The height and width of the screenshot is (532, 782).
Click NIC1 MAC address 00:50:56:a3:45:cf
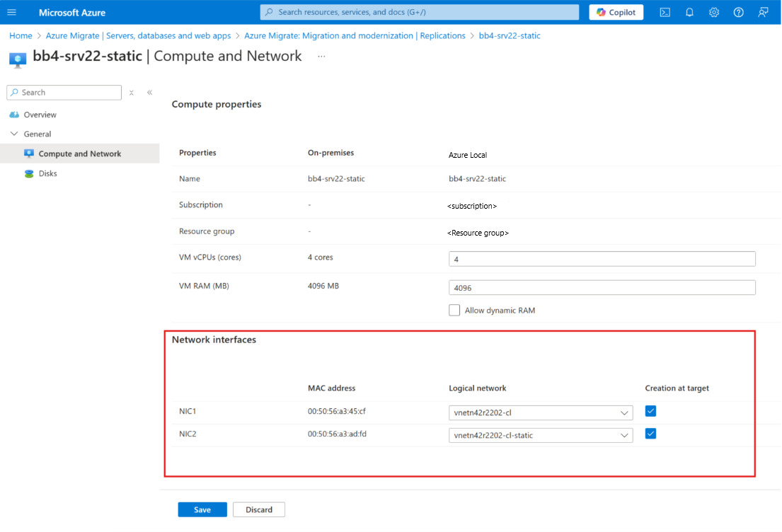[337, 411]
